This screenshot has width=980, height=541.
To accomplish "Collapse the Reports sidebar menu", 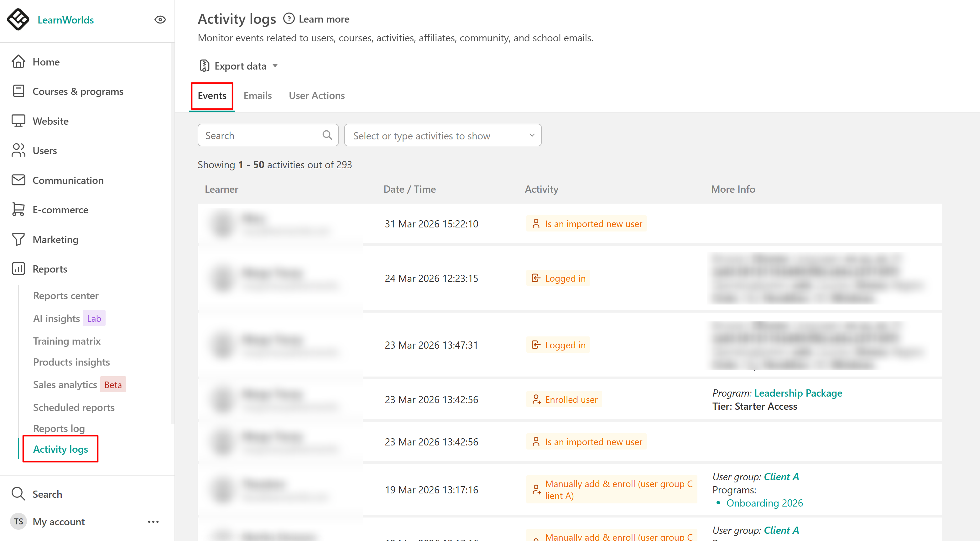I will 50,268.
